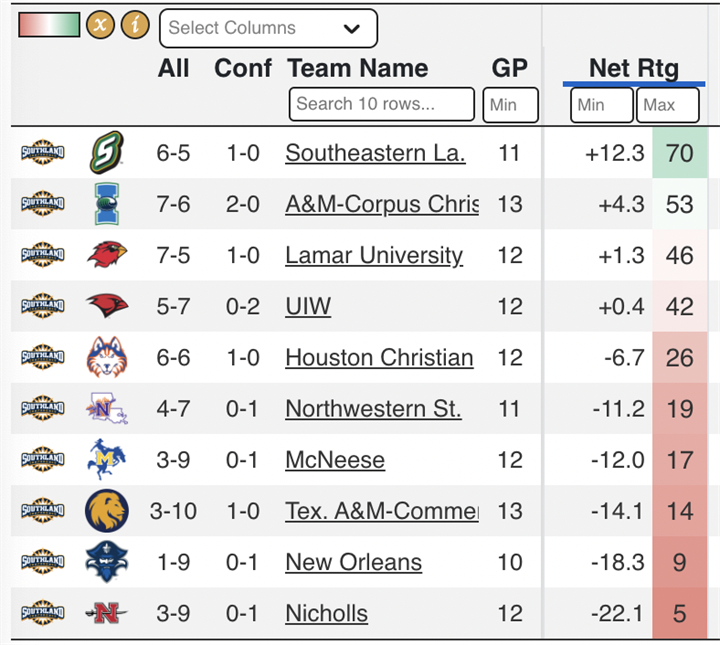
Task: Click the Team Name search field
Action: [x=382, y=104]
